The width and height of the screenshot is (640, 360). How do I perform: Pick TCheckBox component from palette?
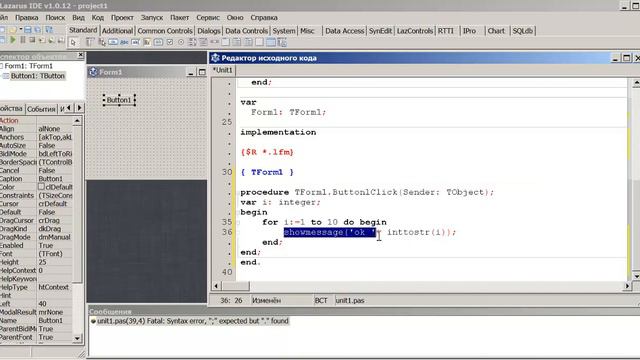[170, 42]
